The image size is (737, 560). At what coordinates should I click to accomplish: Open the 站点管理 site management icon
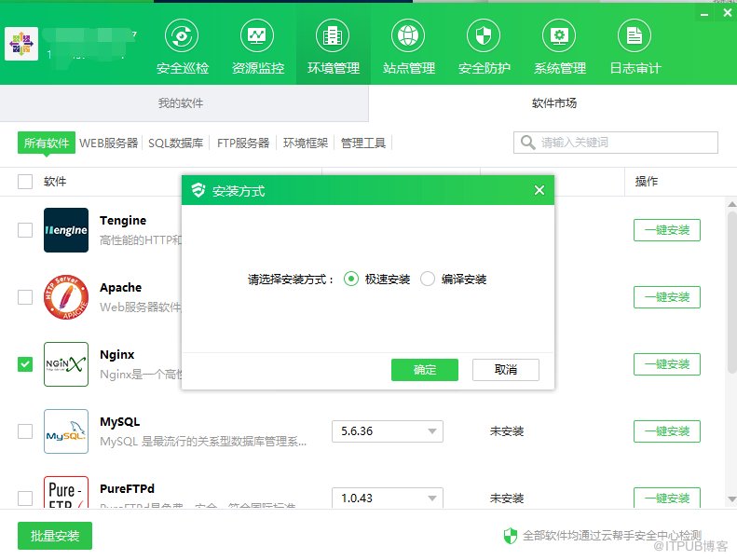coord(408,35)
